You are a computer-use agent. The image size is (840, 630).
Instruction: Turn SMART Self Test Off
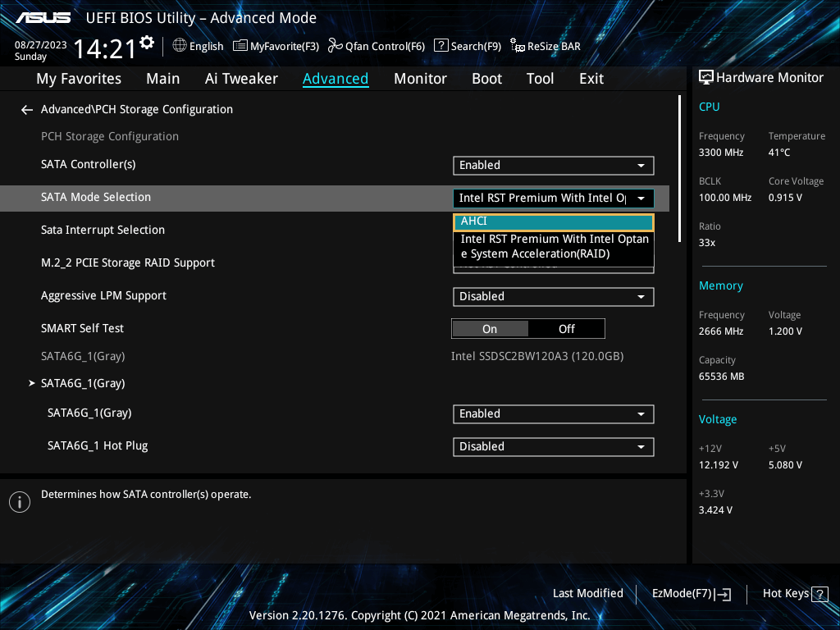[566, 329]
